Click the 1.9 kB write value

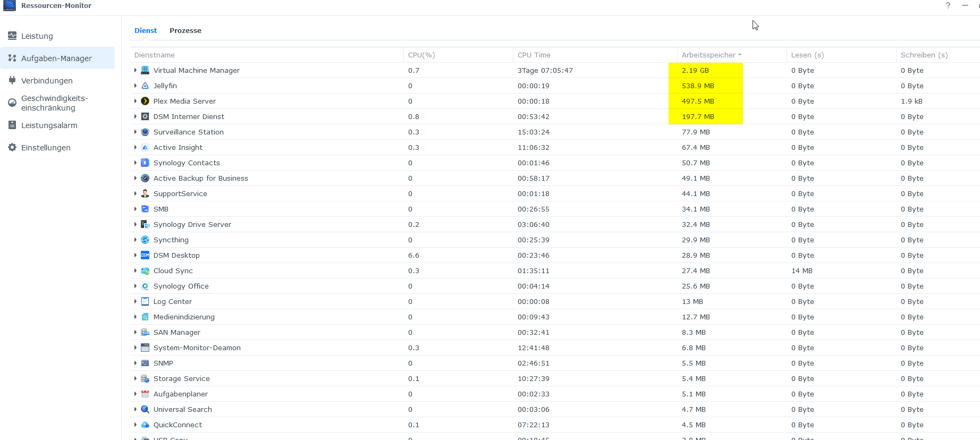click(911, 101)
